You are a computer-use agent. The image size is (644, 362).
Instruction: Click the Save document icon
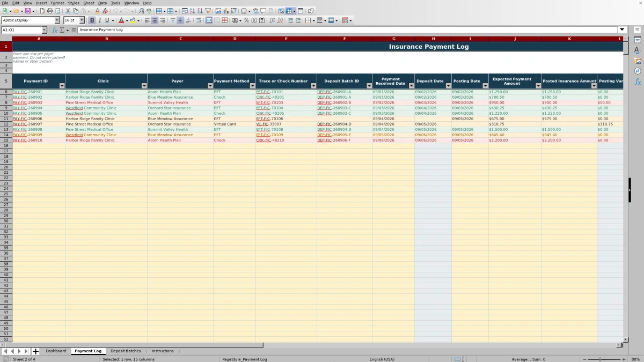click(27, 11)
